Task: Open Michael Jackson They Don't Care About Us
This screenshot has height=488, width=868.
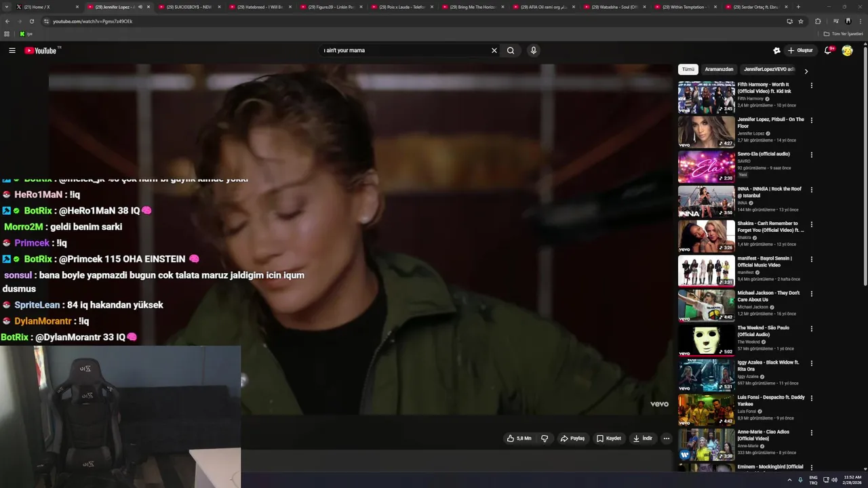Action: coord(768,296)
